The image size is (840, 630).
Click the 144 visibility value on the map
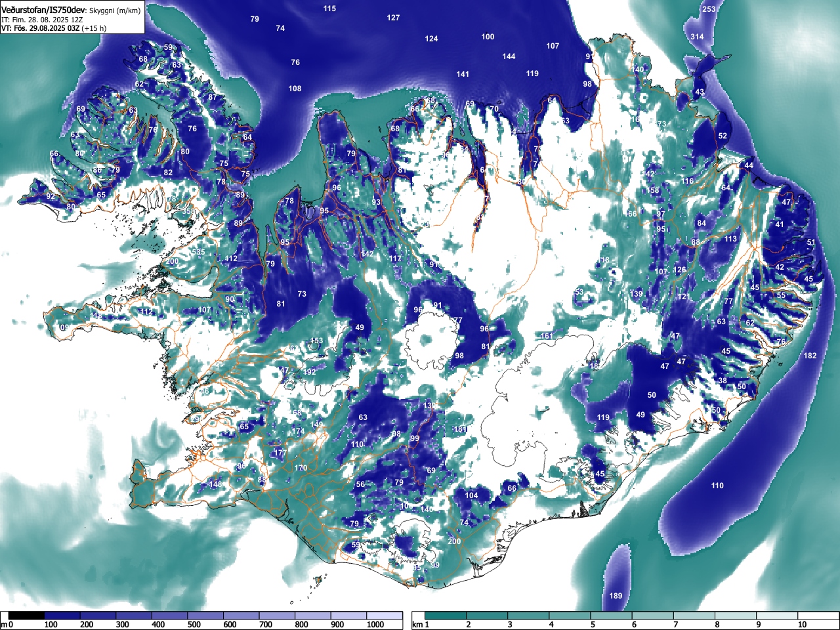pyautogui.click(x=509, y=56)
